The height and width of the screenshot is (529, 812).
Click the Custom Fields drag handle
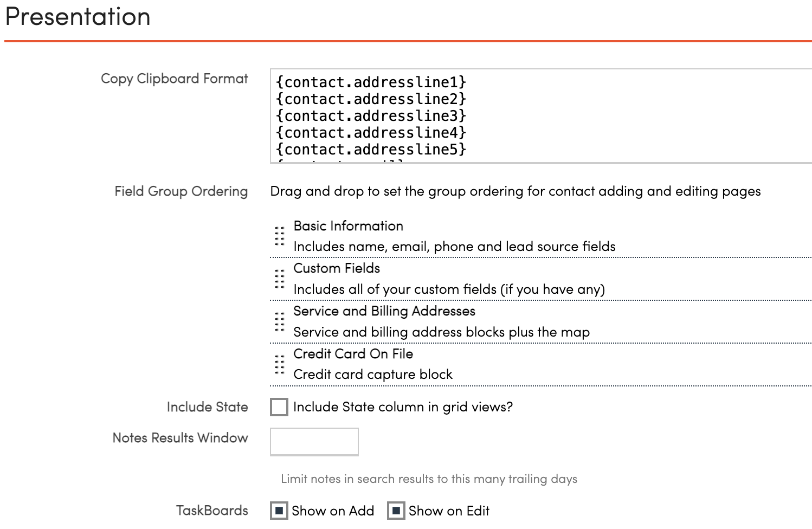279,279
